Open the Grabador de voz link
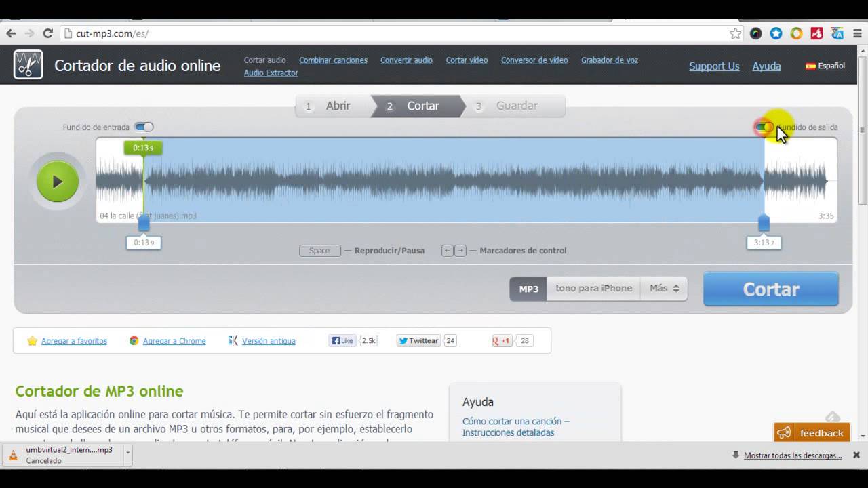 click(610, 60)
